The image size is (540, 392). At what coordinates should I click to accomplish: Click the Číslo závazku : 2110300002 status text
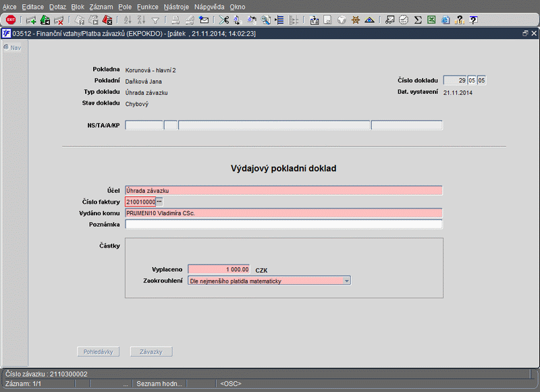click(x=47, y=374)
